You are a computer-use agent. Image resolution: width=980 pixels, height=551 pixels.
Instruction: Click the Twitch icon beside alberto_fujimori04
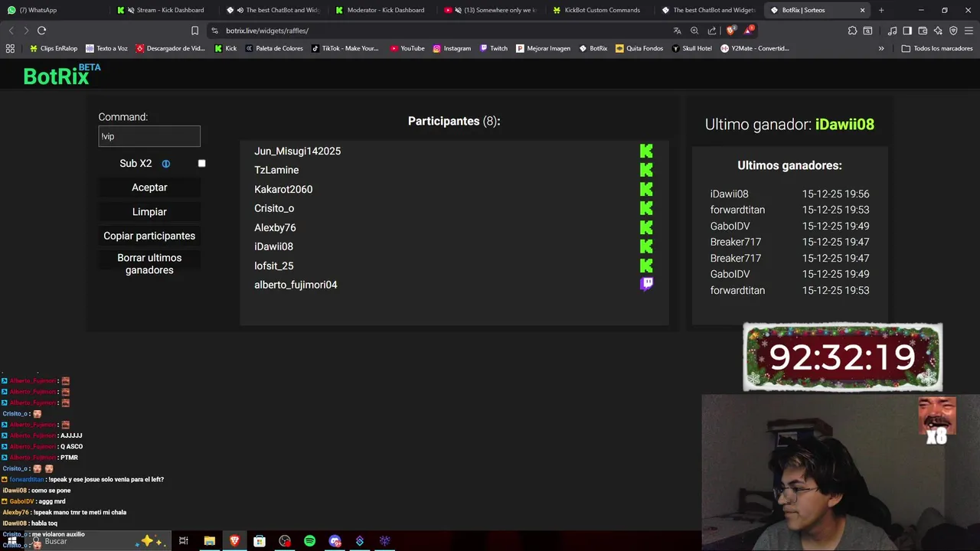[647, 285]
